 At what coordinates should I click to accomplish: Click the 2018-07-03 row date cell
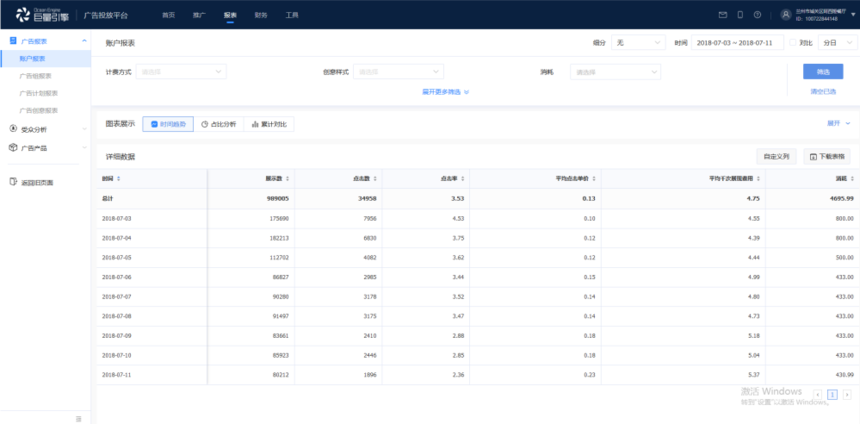116,218
